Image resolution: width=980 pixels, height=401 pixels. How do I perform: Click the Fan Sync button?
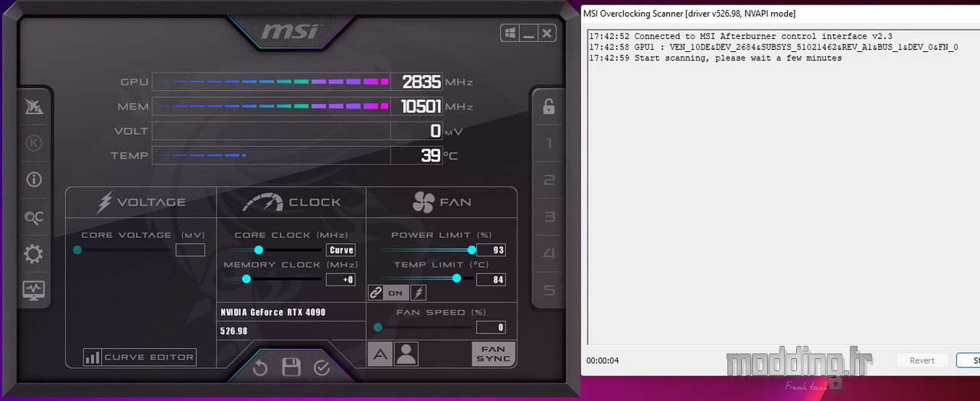[x=493, y=354]
